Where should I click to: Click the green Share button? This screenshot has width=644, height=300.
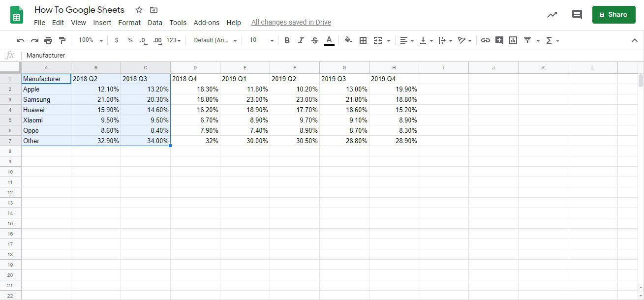point(613,15)
